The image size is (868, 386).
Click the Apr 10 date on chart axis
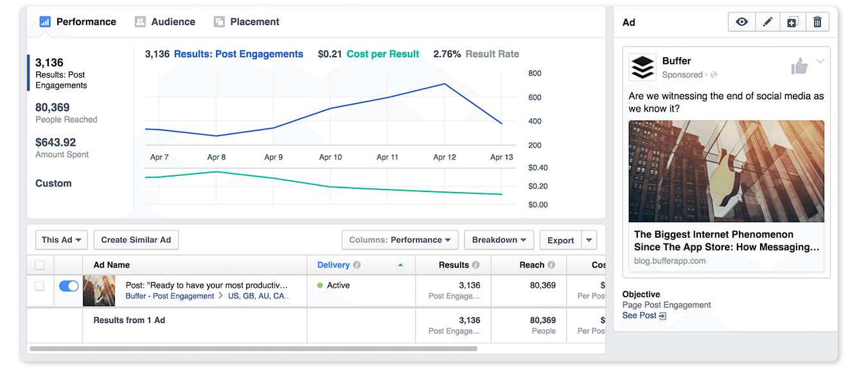point(330,157)
